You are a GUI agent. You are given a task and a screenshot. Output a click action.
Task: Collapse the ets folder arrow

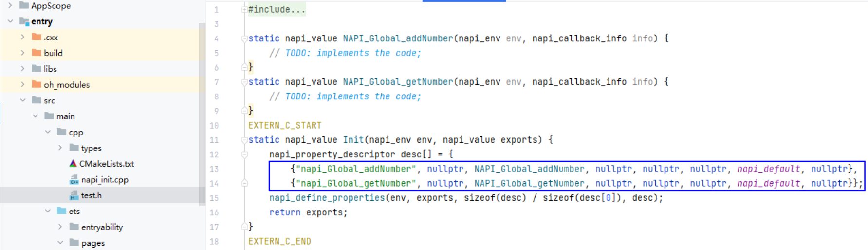tap(48, 211)
